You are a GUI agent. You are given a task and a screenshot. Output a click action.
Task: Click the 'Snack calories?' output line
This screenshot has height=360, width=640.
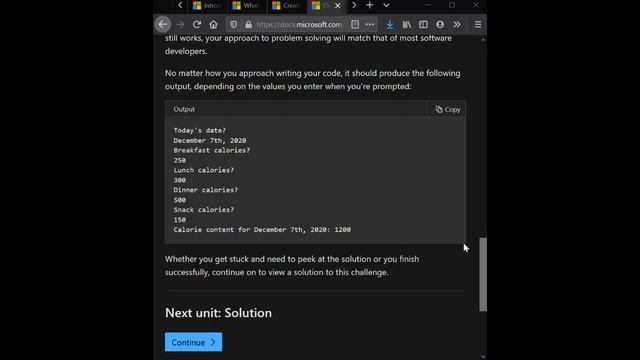point(204,210)
